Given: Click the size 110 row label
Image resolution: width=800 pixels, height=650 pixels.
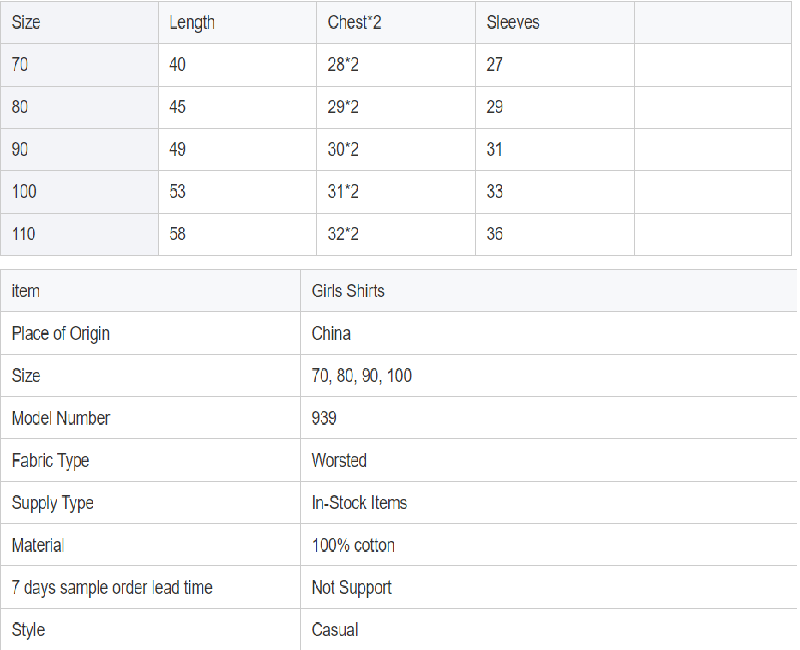Looking at the screenshot, I should [23, 234].
